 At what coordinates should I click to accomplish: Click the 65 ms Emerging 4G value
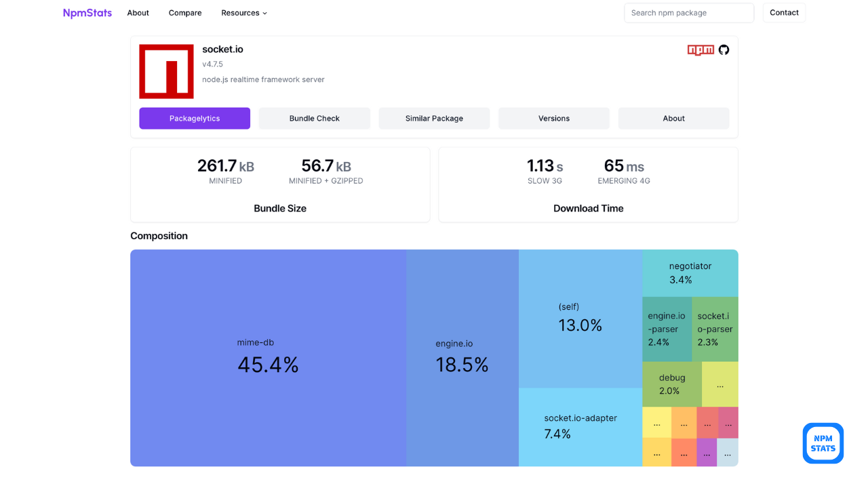tap(624, 166)
